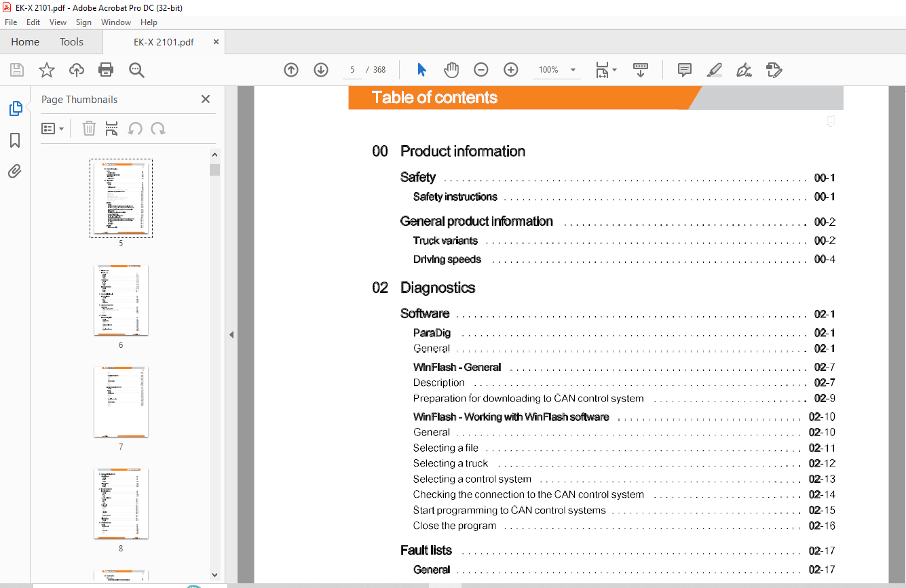Image resolution: width=906 pixels, height=588 pixels.
Task: Select the page 5 thumbnail
Action: click(121, 198)
